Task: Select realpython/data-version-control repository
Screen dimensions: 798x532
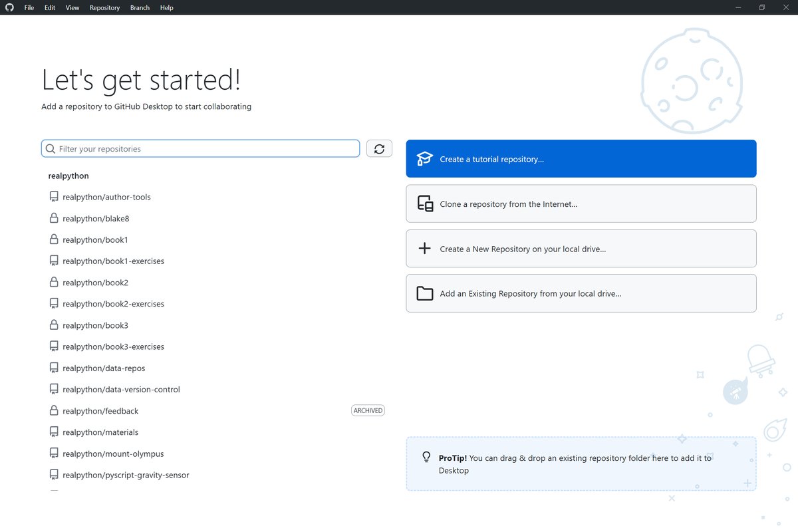Action: coord(217,389)
